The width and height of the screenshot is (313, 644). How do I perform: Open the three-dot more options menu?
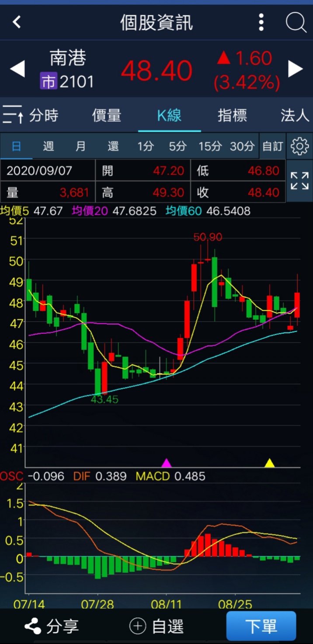pos(261,22)
